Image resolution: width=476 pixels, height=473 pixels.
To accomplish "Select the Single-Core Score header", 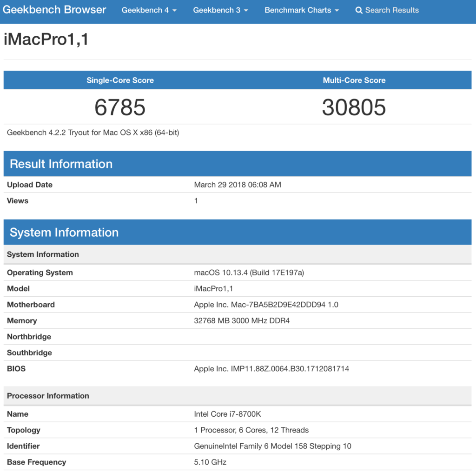I will pos(120,80).
